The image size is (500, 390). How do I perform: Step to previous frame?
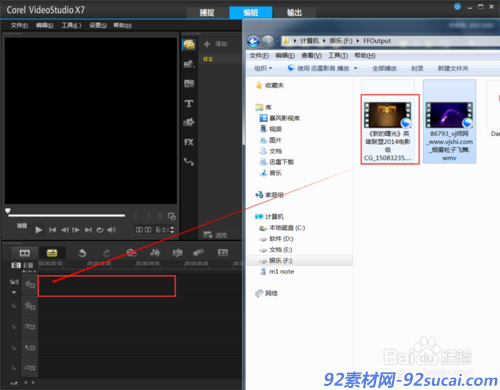65,230
